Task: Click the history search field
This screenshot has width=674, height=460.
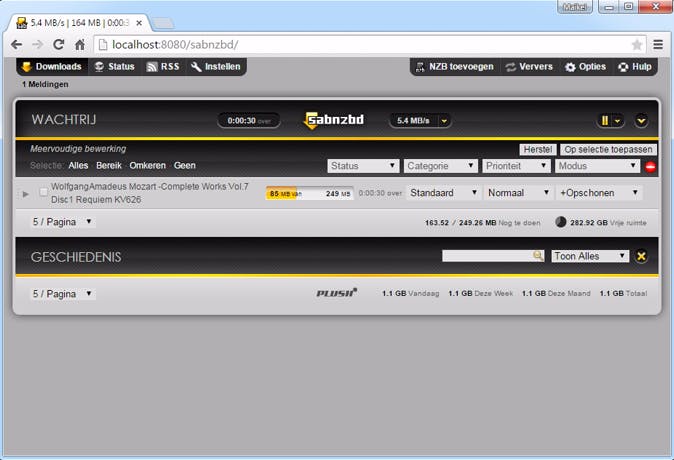Action: tap(488, 256)
